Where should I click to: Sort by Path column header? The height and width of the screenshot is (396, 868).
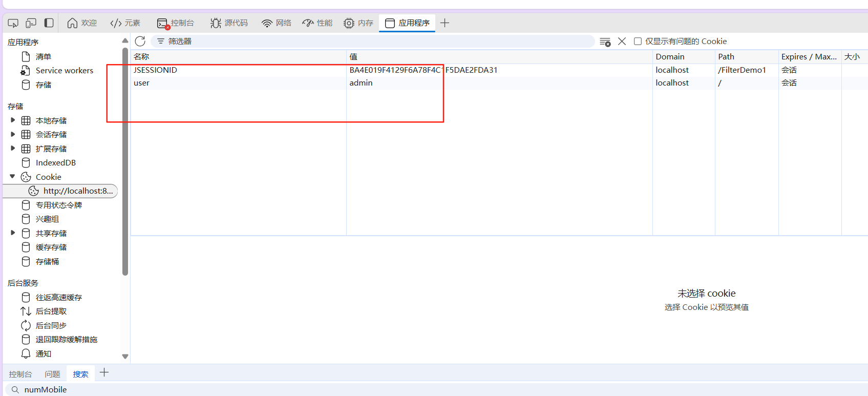coord(747,56)
